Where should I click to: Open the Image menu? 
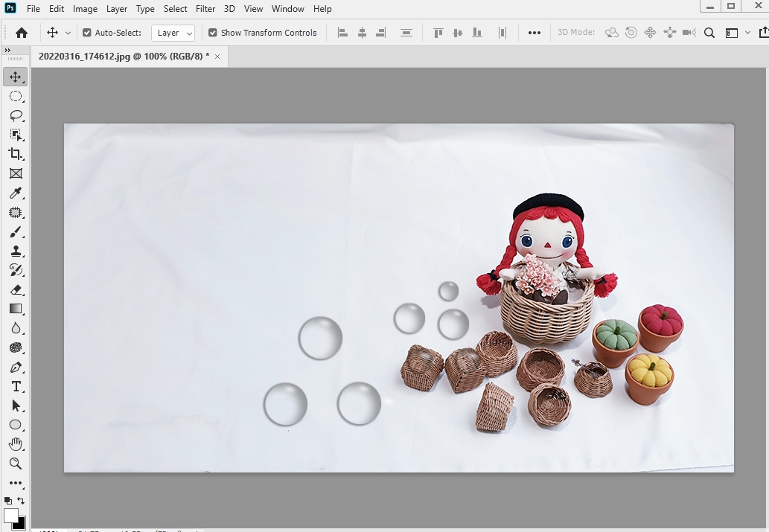(85, 9)
